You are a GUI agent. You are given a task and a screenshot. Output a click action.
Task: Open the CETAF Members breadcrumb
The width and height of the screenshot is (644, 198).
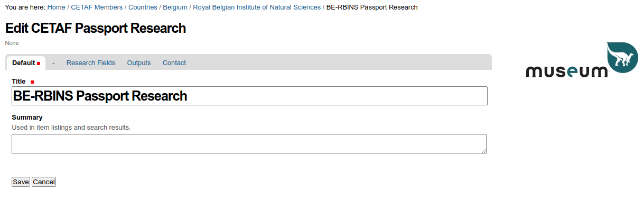pos(97,7)
